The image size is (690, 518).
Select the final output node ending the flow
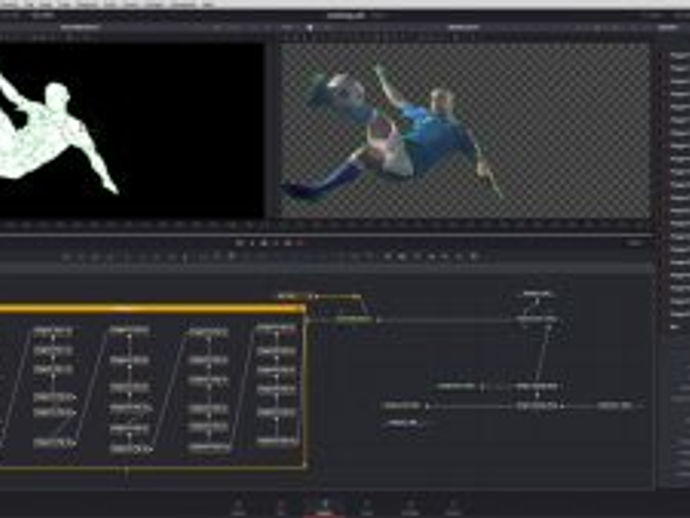click(x=615, y=405)
